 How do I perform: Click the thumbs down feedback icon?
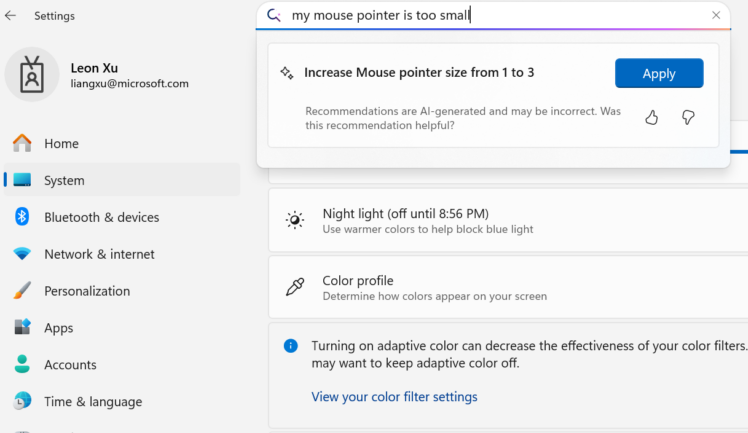[x=688, y=118]
